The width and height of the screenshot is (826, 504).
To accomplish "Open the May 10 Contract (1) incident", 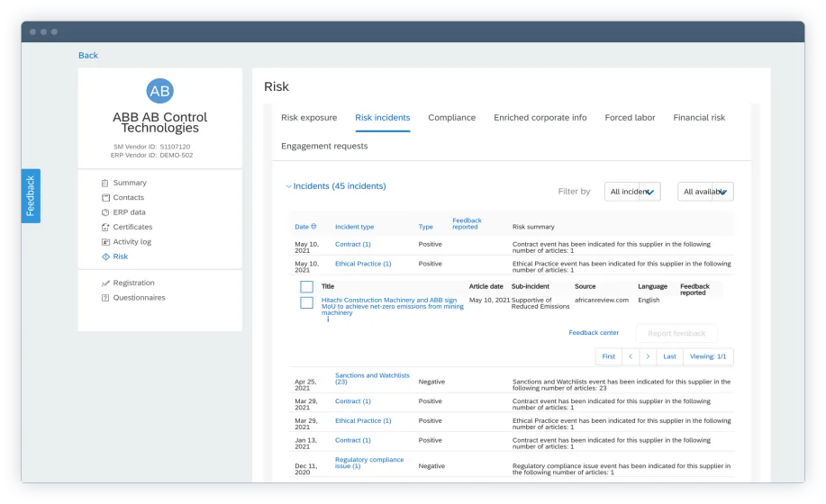I will tap(353, 245).
